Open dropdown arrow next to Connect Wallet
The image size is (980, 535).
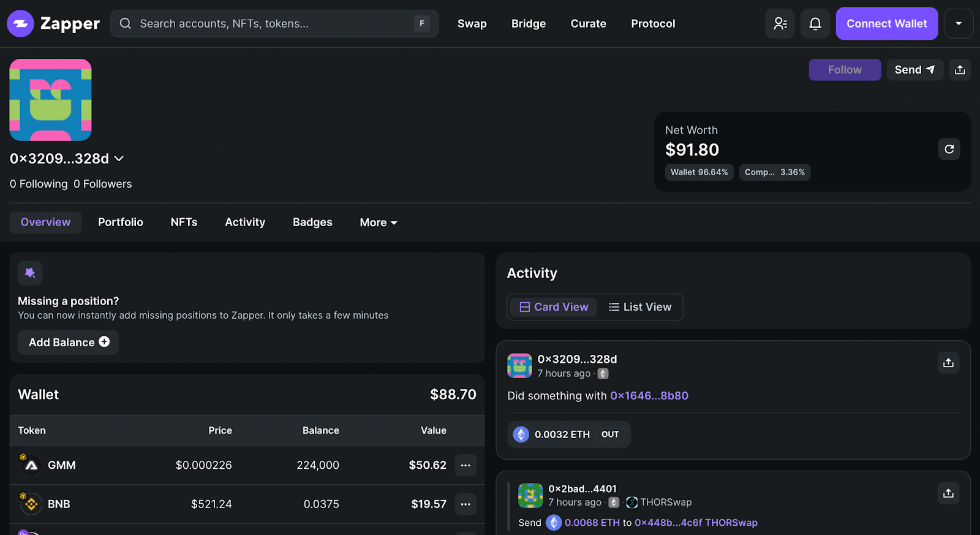click(x=959, y=24)
